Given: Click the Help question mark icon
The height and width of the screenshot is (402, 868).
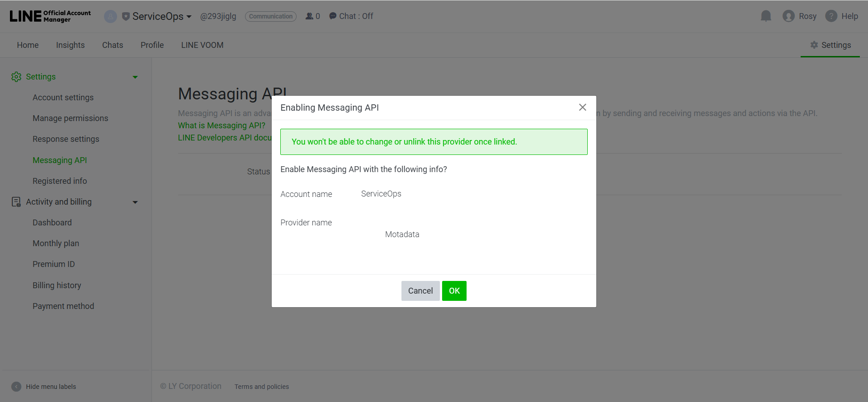Looking at the screenshot, I should click(x=831, y=16).
